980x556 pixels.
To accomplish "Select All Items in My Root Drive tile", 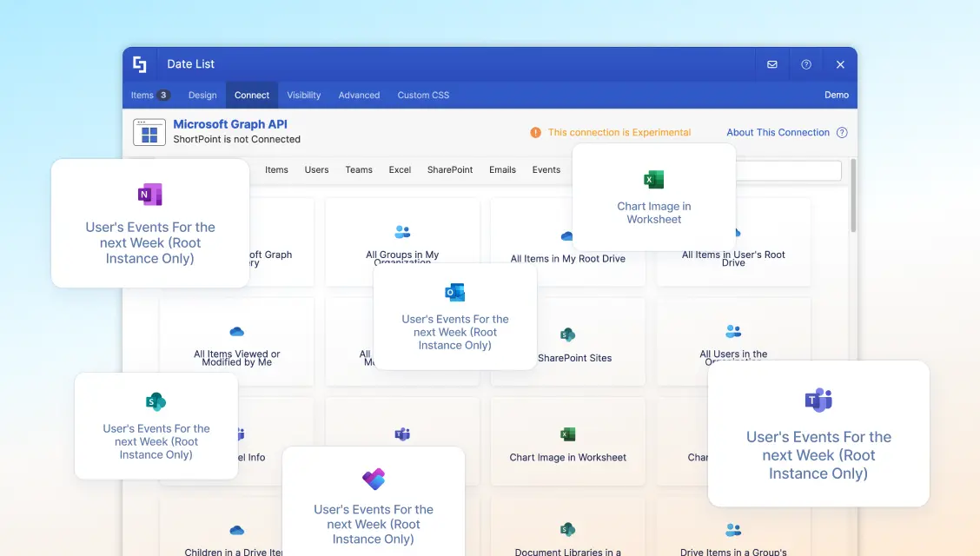I will pos(567,242).
